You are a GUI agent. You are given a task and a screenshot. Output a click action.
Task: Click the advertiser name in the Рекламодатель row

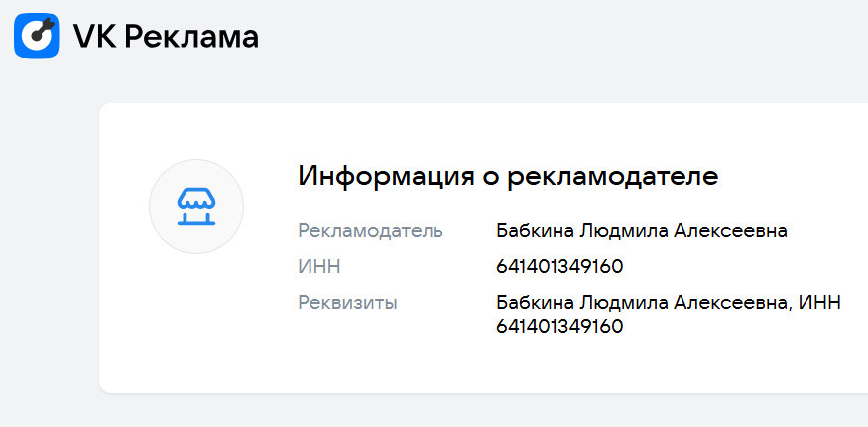coord(642,231)
